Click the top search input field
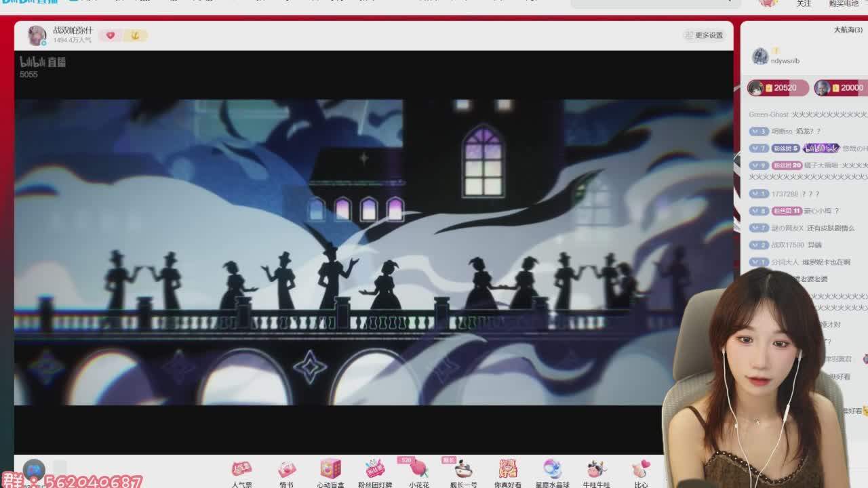The width and height of the screenshot is (868, 488). 654,3
